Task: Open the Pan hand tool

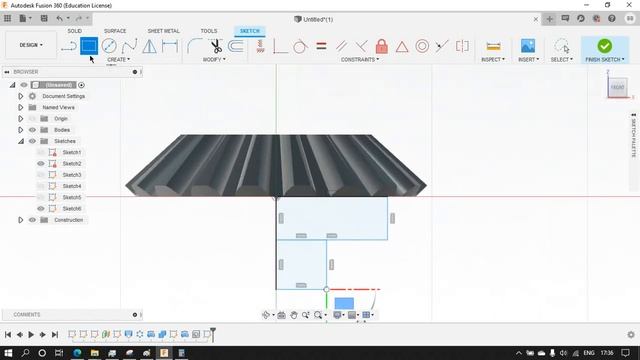Action: coord(293,315)
